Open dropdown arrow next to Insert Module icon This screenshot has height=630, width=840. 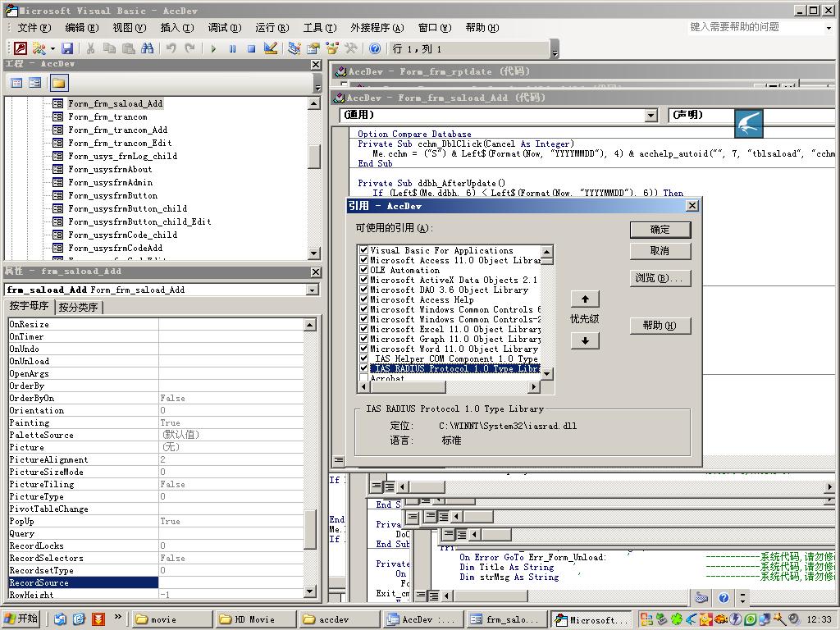coord(52,48)
